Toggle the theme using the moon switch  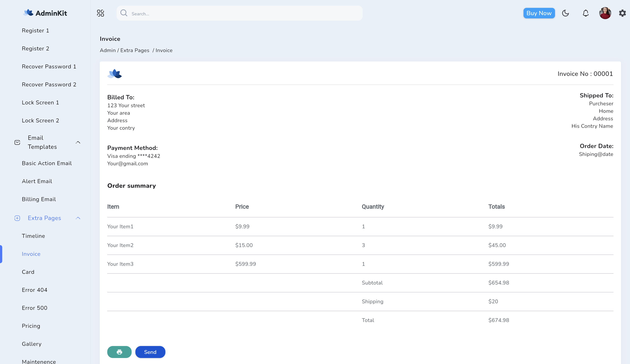point(565,13)
